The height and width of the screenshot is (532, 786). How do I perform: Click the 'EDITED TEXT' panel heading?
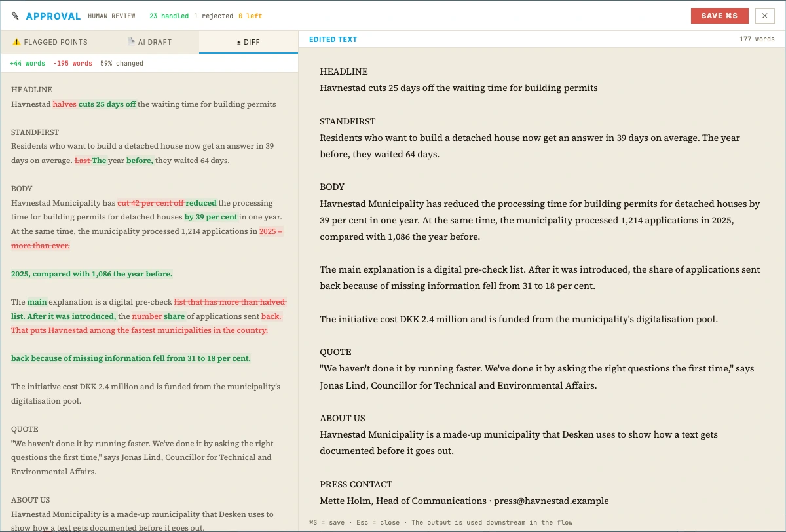tap(333, 39)
